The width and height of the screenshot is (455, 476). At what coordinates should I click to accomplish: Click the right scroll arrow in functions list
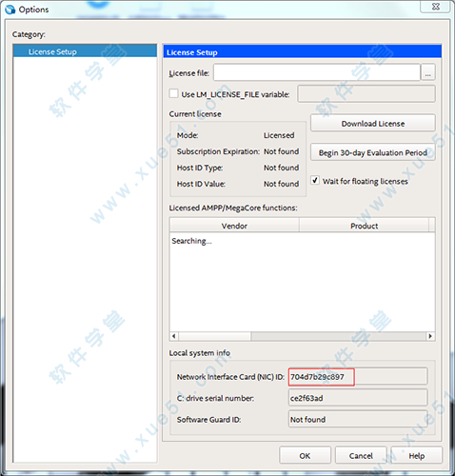[430, 336]
